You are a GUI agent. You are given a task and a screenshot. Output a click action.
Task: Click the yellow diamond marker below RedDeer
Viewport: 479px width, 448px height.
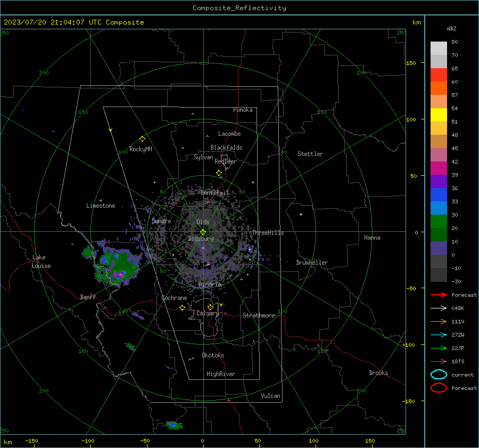[x=219, y=173]
